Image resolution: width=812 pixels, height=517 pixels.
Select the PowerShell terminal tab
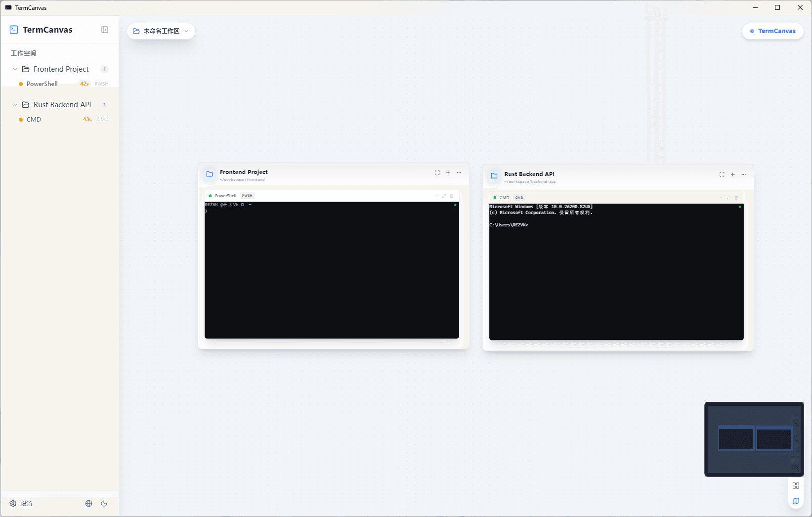[225, 195]
